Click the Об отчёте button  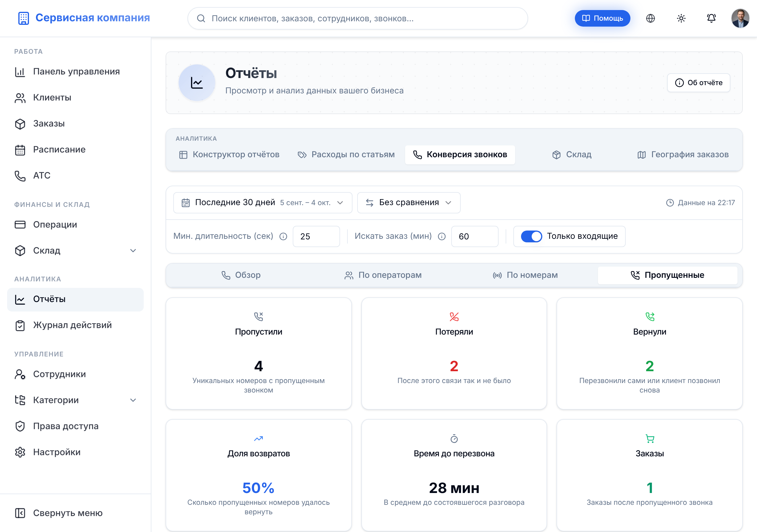point(698,83)
